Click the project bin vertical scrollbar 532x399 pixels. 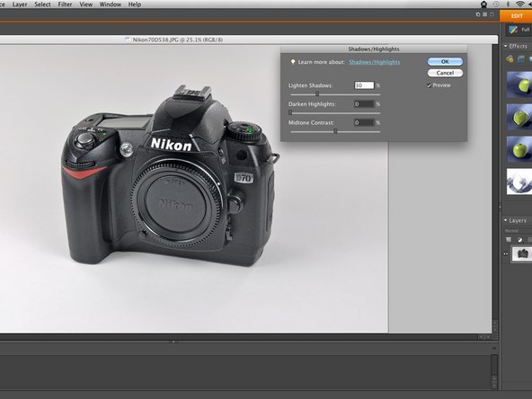[x=494, y=371]
